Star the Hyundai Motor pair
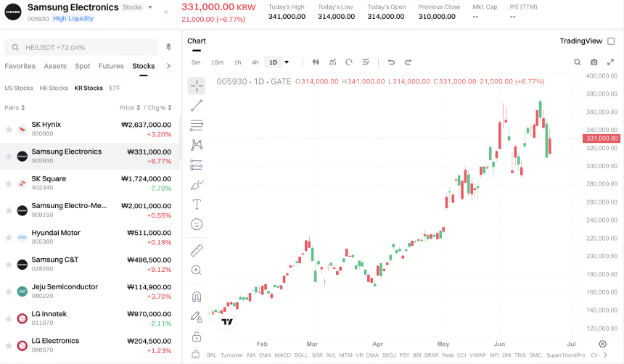The width and height of the screenshot is (624, 364). (x=9, y=238)
